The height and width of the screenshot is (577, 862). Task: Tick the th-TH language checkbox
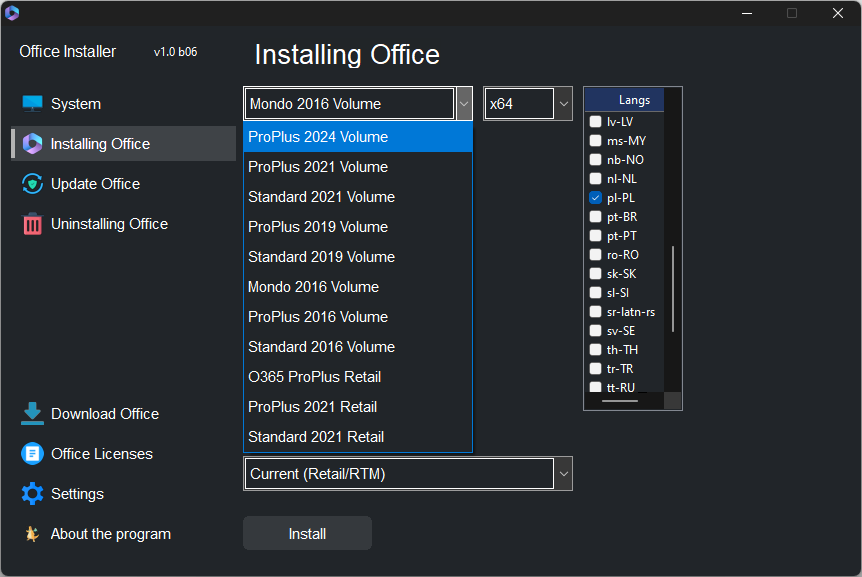coord(595,349)
